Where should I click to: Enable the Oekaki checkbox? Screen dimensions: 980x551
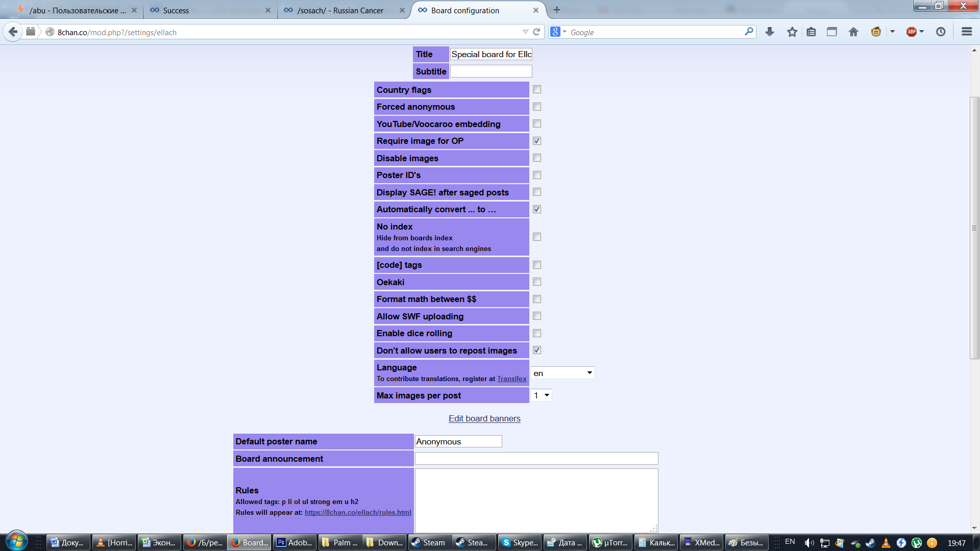(537, 282)
